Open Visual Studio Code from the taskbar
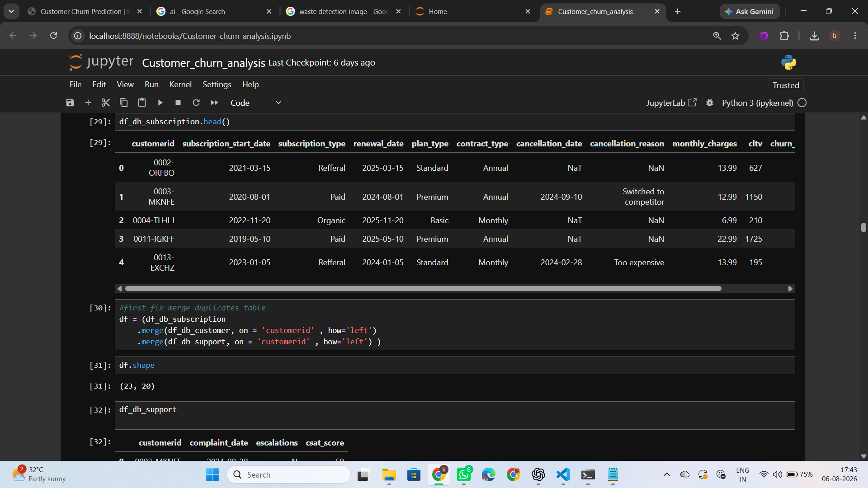Viewport: 868px width, 488px height. coord(563,474)
